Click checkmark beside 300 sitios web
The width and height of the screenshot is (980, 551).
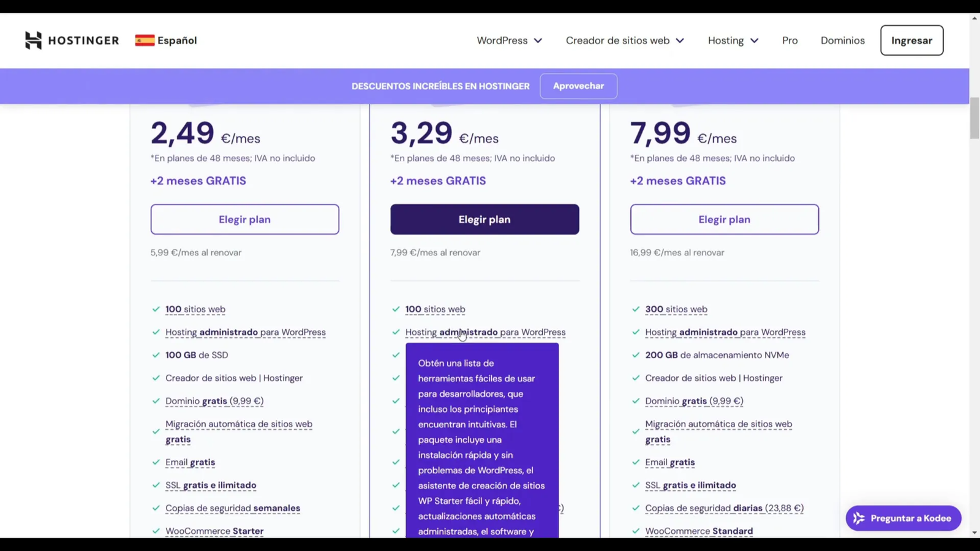click(x=636, y=309)
